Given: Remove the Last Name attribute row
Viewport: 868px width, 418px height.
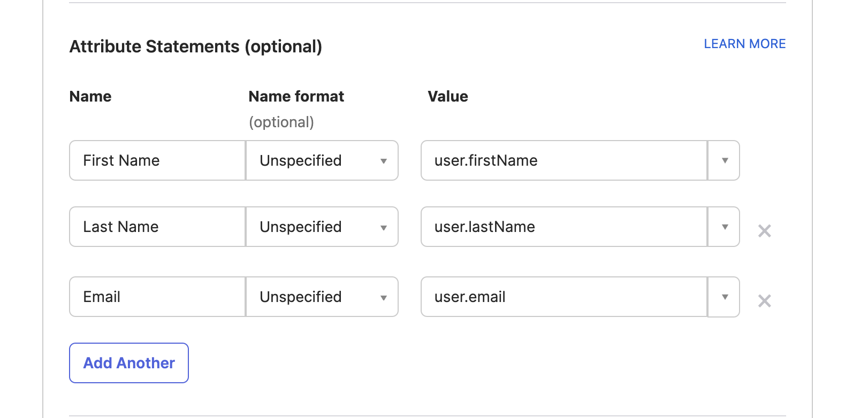Looking at the screenshot, I should click(764, 231).
